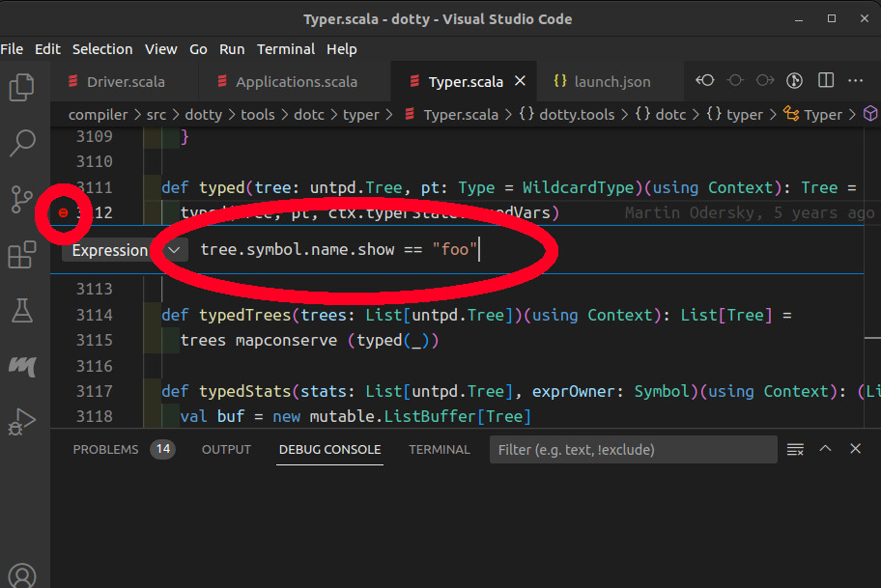Image resolution: width=881 pixels, height=588 pixels.
Task: Open the Expression breakpoint type dropdown
Action: pyautogui.click(x=174, y=250)
